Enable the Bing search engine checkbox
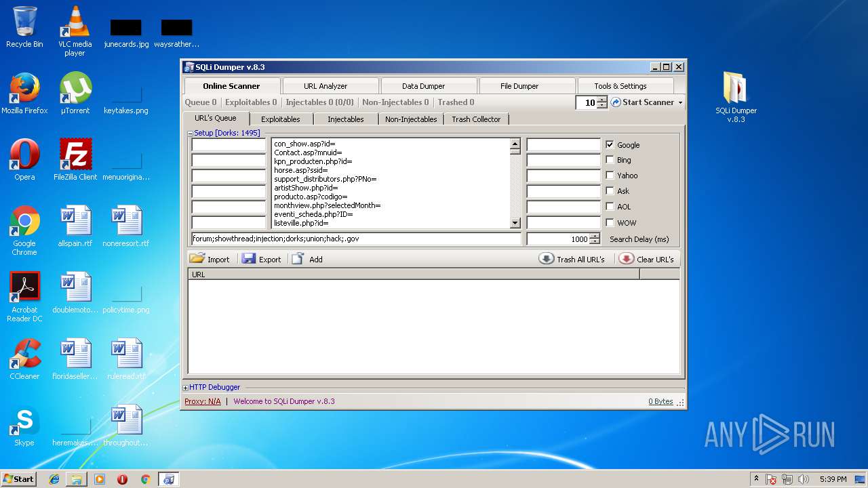The height and width of the screenshot is (488, 868). (610, 160)
